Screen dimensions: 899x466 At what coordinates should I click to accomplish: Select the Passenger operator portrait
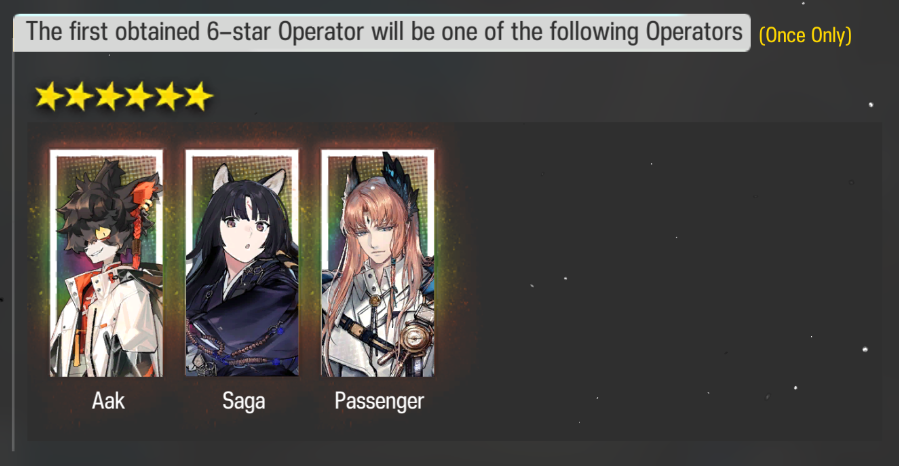pyautogui.click(x=378, y=263)
